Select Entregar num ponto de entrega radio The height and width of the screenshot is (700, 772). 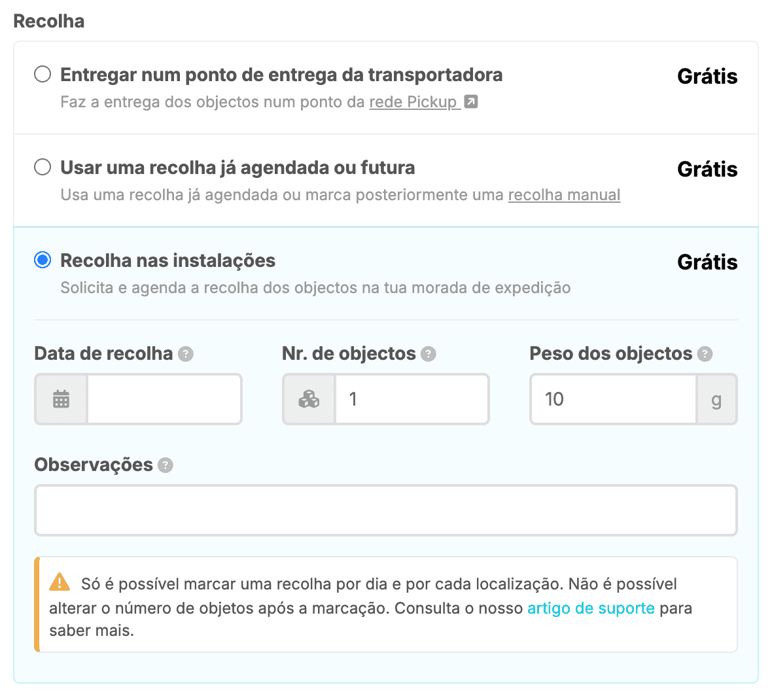43,74
